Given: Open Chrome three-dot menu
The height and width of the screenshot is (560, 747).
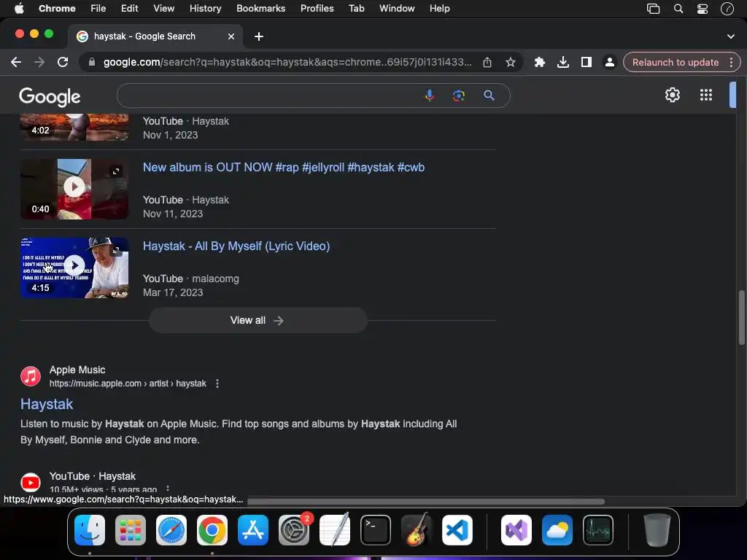Looking at the screenshot, I should point(731,63).
